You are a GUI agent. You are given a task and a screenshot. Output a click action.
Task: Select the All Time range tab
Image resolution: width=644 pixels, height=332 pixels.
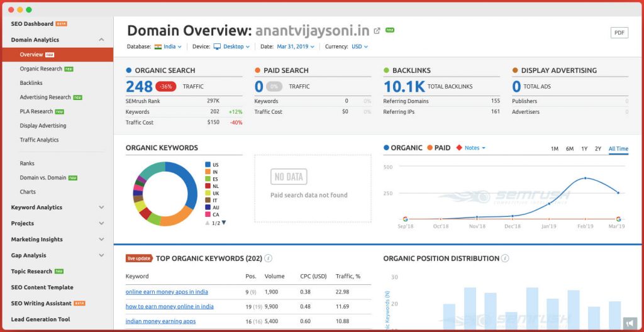pos(618,149)
